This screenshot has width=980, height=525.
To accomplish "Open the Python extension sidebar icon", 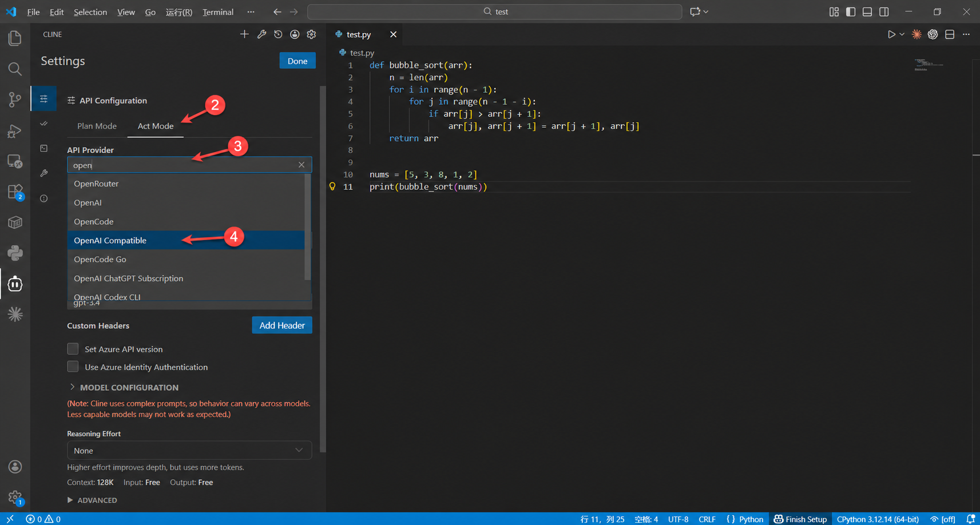I will coord(15,253).
